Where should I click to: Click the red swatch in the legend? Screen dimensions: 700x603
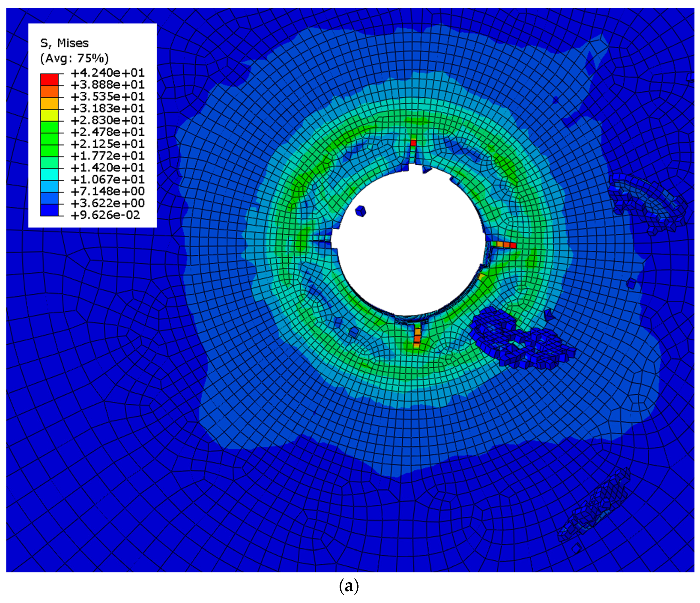point(49,79)
